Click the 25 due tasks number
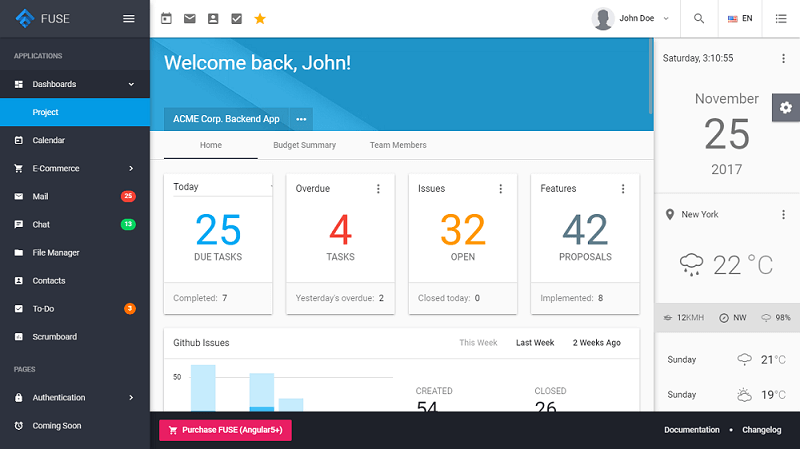The height and width of the screenshot is (449, 800). click(x=218, y=230)
